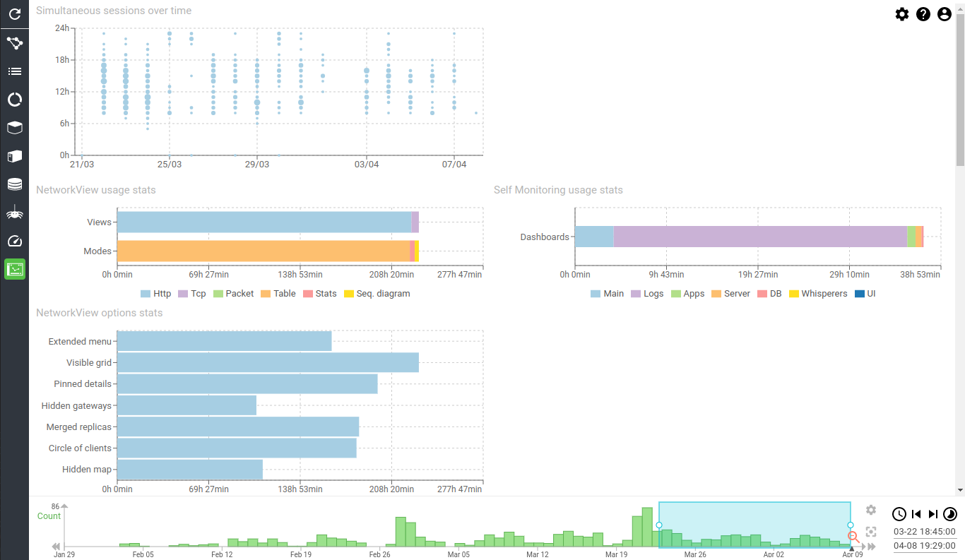Click the Circle of clients bar
Viewport: 965px width, 560px height.
(237, 448)
